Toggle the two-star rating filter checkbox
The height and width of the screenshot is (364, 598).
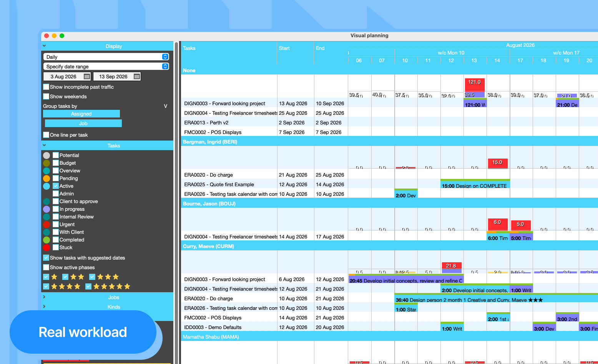click(x=65, y=277)
